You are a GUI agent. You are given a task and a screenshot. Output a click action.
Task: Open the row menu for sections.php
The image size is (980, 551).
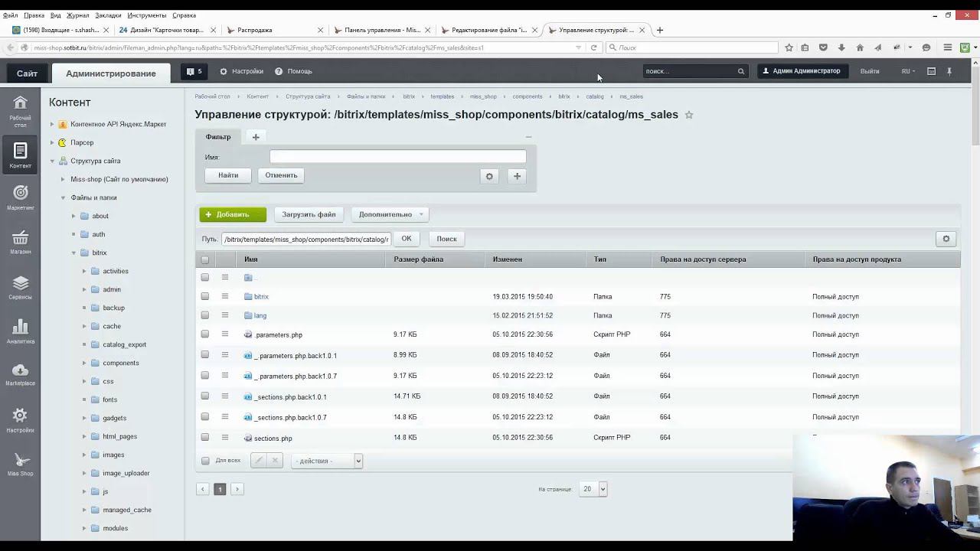coord(225,438)
